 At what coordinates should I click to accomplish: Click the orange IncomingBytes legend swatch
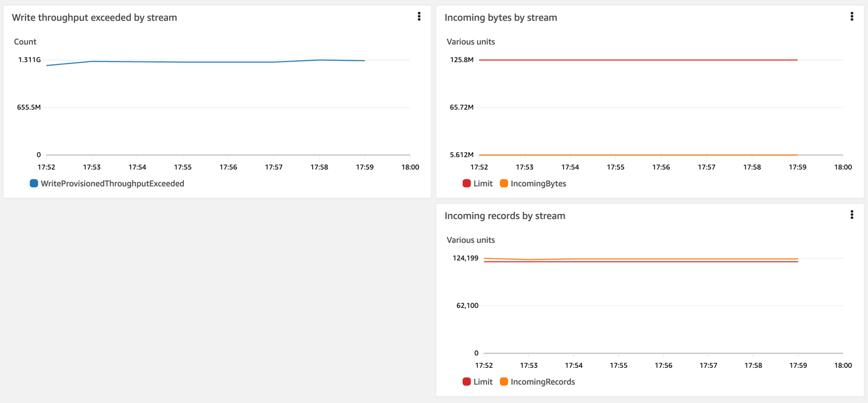[x=503, y=183]
